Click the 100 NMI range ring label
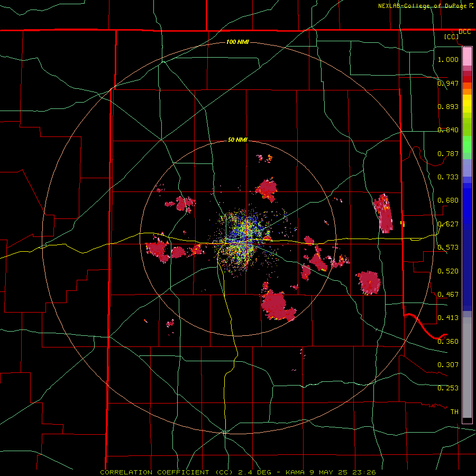 click(237, 42)
